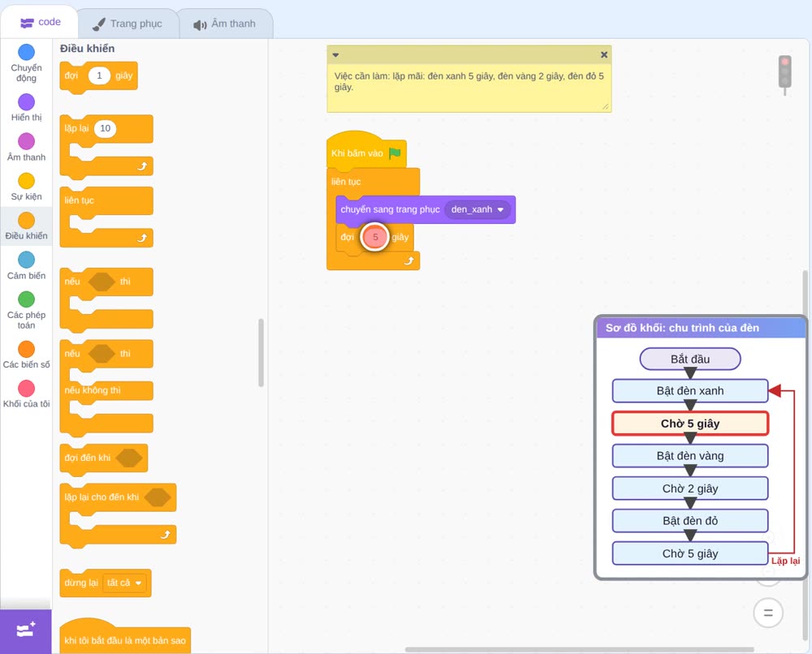Click the đợi đến khi block
This screenshot has height=654, width=812.
click(x=104, y=458)
